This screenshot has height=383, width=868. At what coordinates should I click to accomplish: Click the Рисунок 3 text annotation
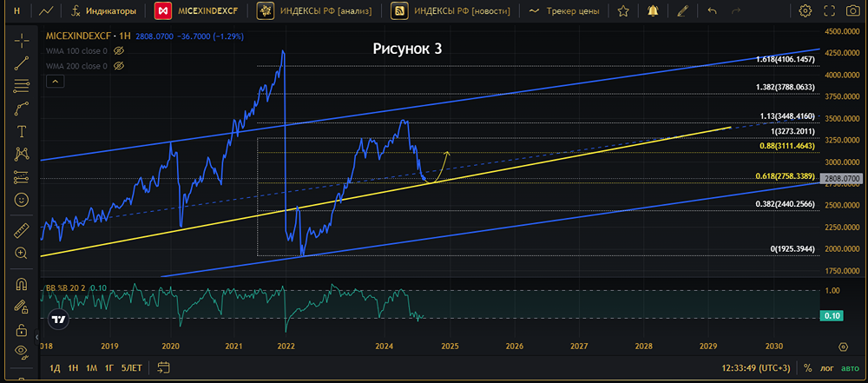pos(407,49)
